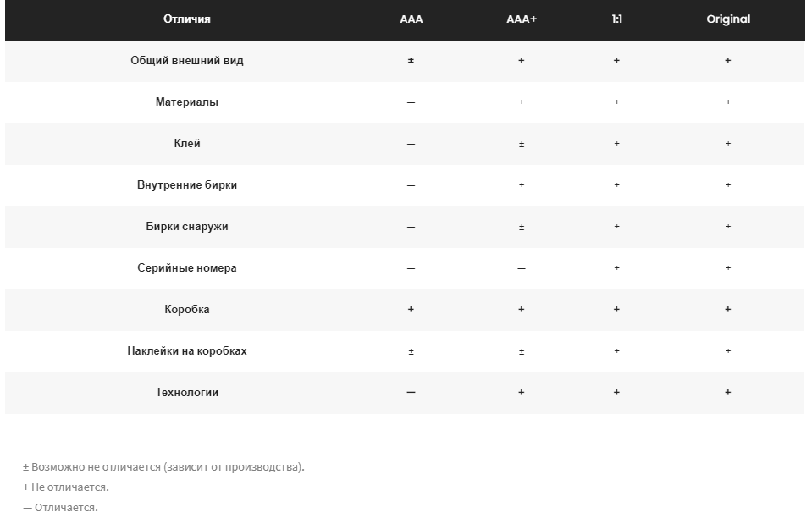The width and height of the screenshot is (812, 523).
Task: Click the AAA plus sign in Коробка row
Action: click(411, 310)
